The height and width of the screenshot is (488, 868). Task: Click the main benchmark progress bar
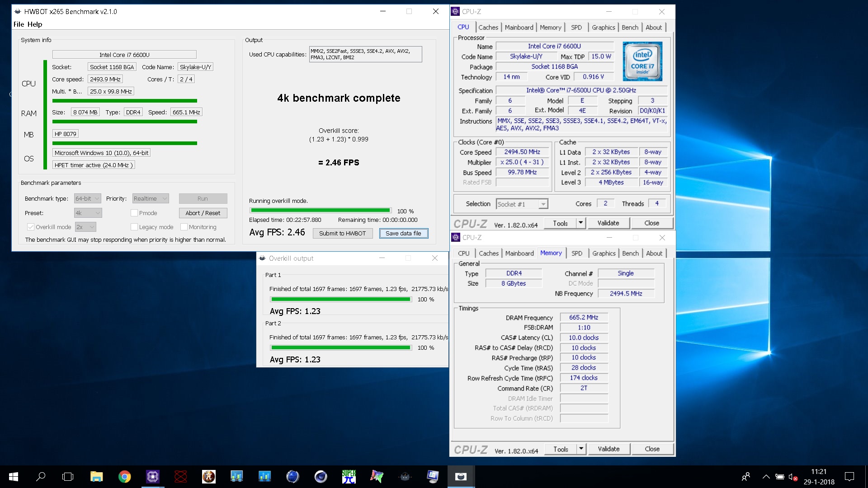[321, 210]
